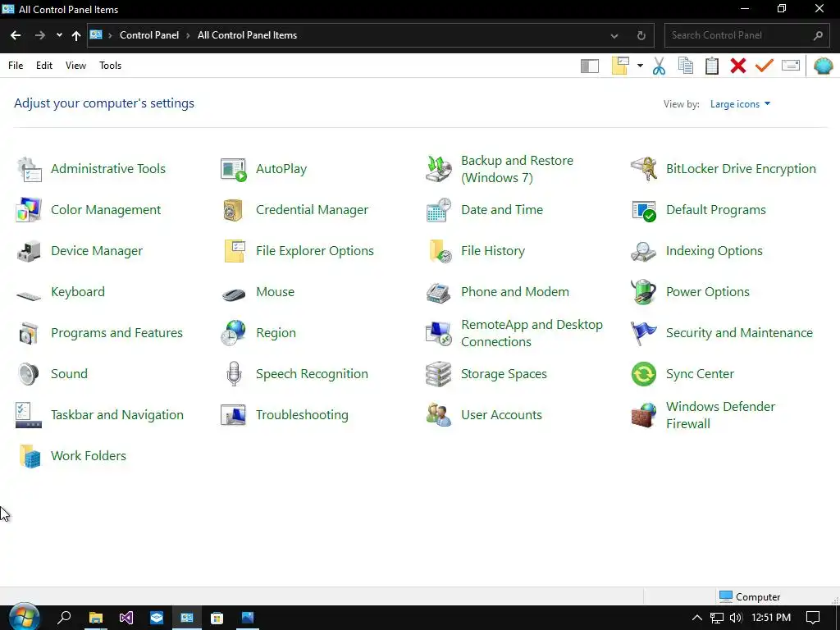840x630 pixels.
Task: Open the Phone and Modem icon
Action: click(x=439, y=292)
